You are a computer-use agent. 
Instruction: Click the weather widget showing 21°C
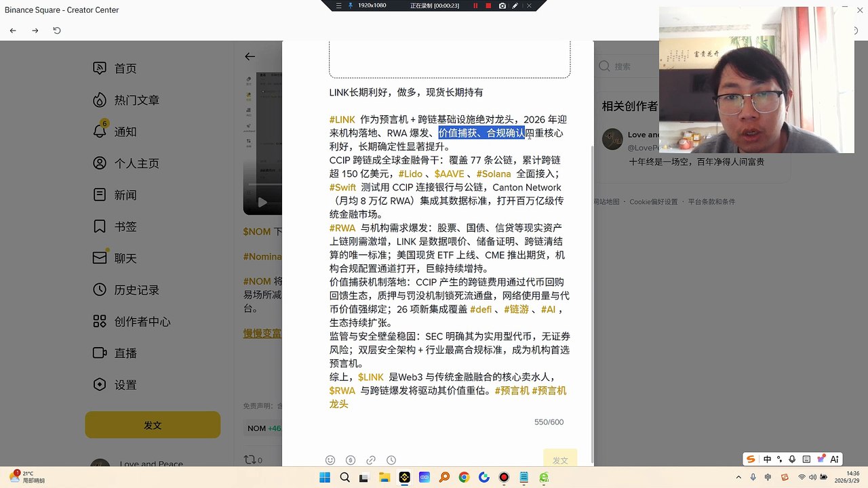click(27, 477)
